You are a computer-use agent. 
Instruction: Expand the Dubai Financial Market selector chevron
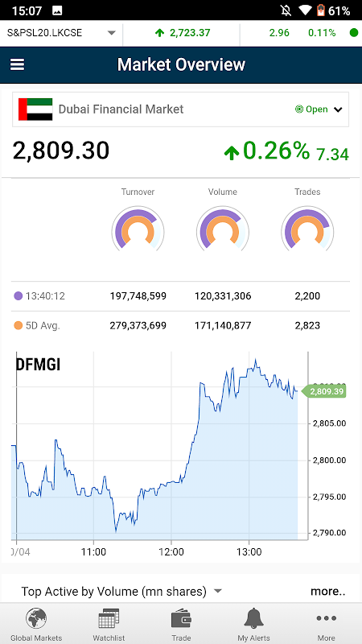click(338, 109)
